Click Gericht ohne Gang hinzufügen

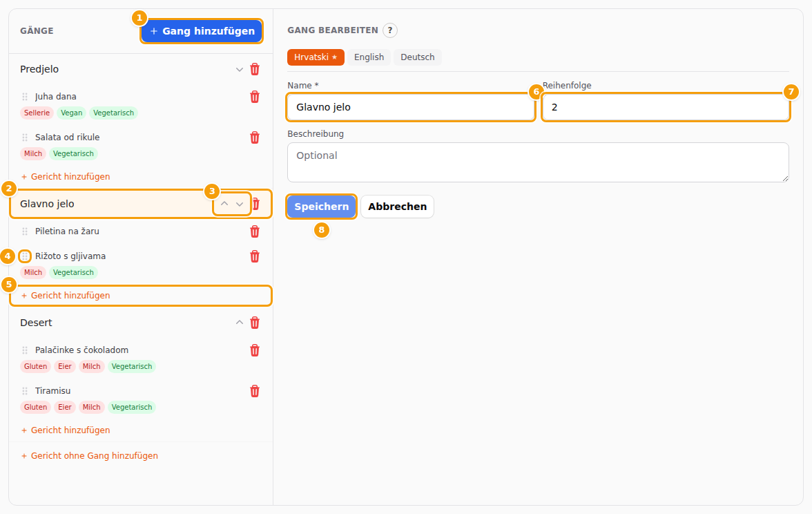click(90, 456)
